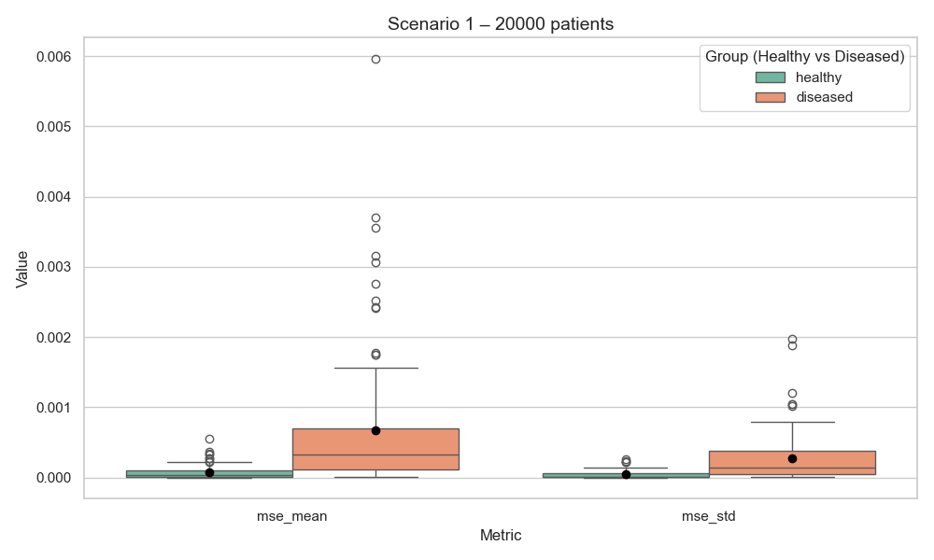Click the 0.003 y-axis tick label
The height and width of the screenshot is (560, 934).
[x=55, y=267]
